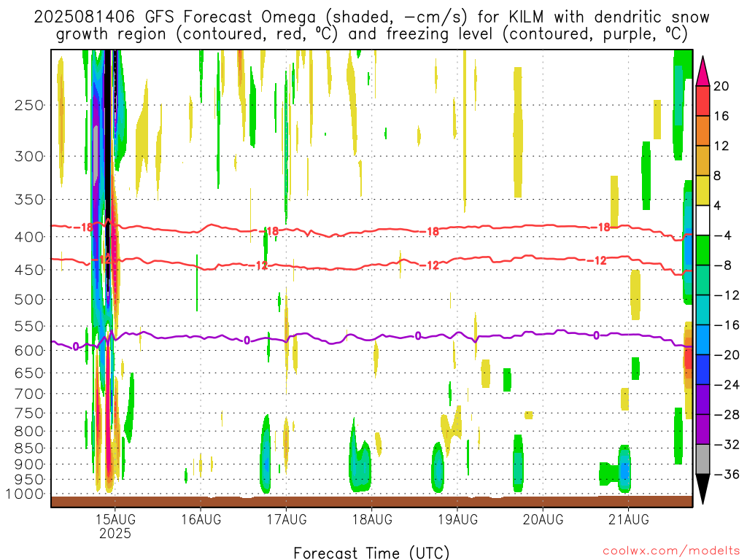Open the coolwx.com/modelts link
The height and width of the screenshot is (560, 747).
tap(671, 551)
